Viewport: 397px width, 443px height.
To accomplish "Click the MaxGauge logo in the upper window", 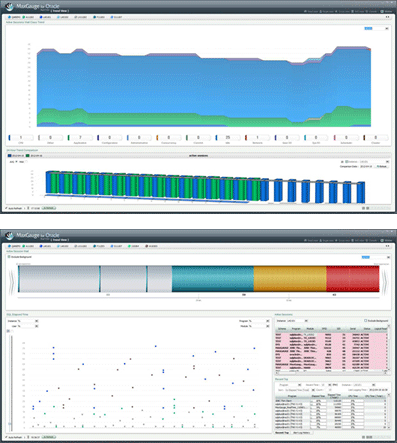I will click(9, 7).
